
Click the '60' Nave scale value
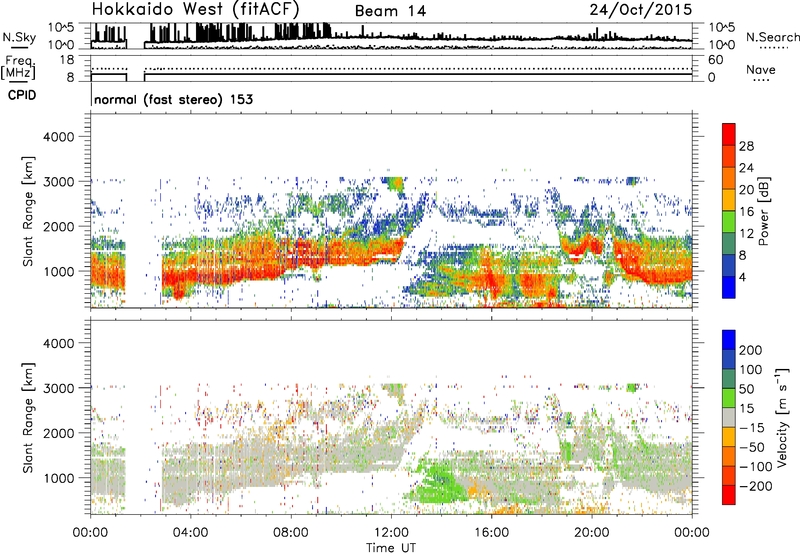(716, 60)
